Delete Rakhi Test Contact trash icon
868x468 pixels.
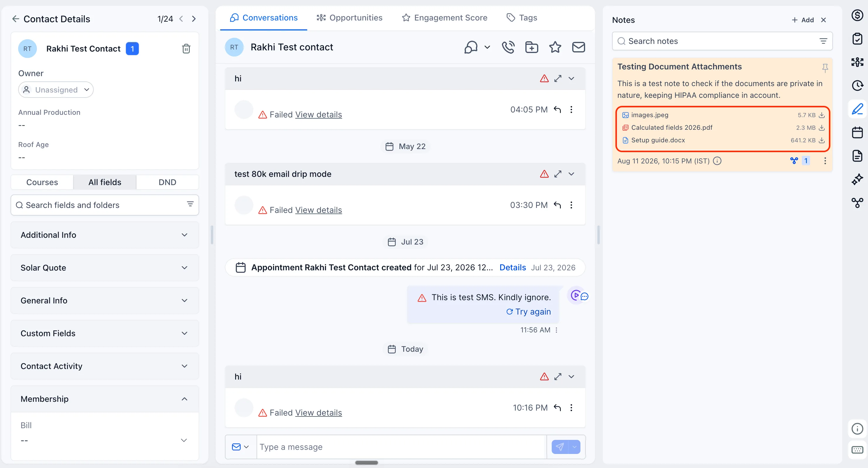point(186,49)
